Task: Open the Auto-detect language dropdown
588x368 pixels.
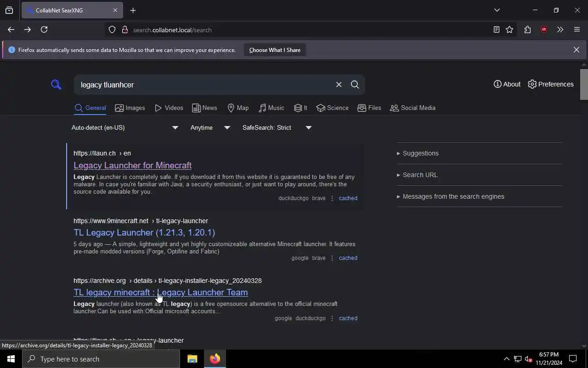Action: (125, 127)
